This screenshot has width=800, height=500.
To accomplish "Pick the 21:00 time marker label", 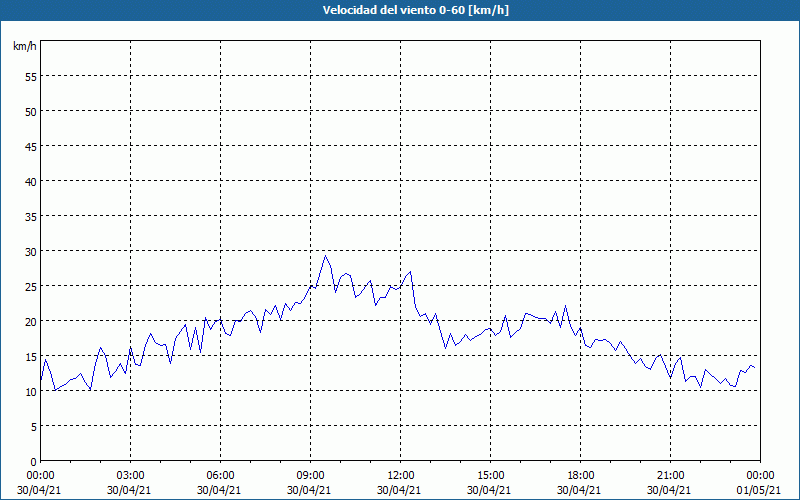I will click(x=670, y=475).
